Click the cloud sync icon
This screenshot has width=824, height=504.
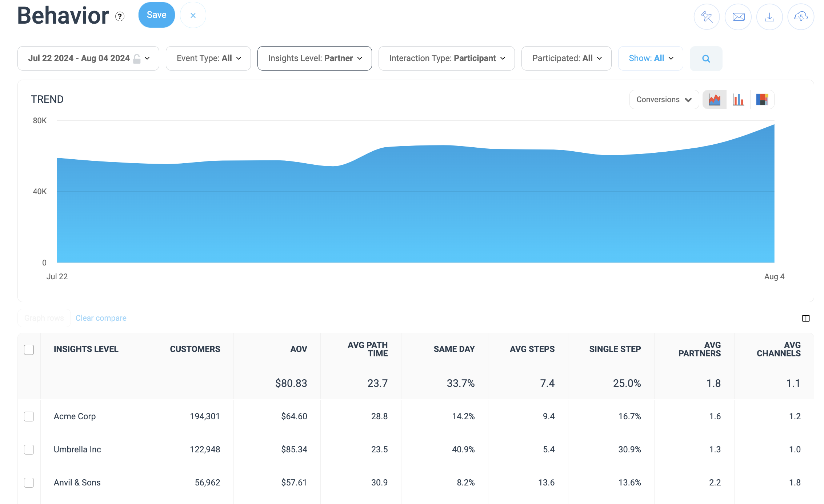pyautogui.click(x=801, y=17)
